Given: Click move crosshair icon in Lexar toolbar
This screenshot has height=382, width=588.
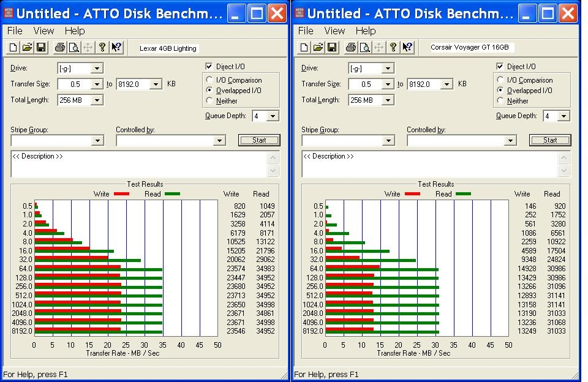Looking at the screenshot, I should [x=88, y=47].
